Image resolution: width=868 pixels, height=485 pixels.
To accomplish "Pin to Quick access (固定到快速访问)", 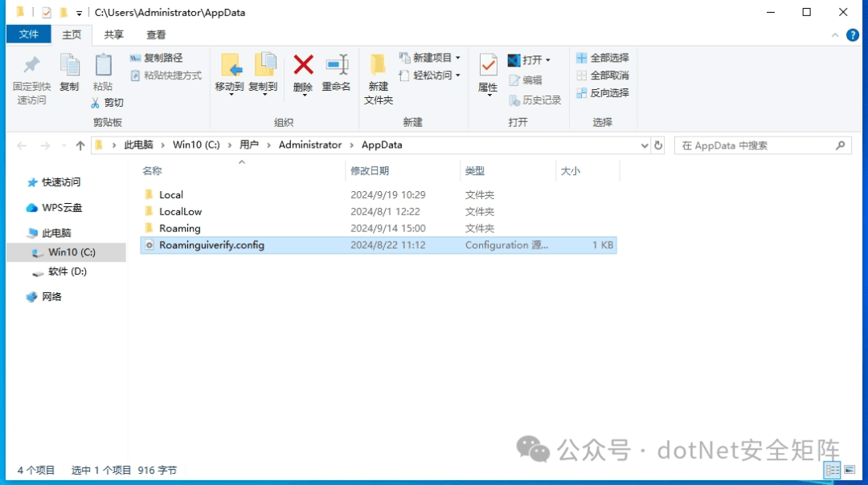I will point(31,79).
